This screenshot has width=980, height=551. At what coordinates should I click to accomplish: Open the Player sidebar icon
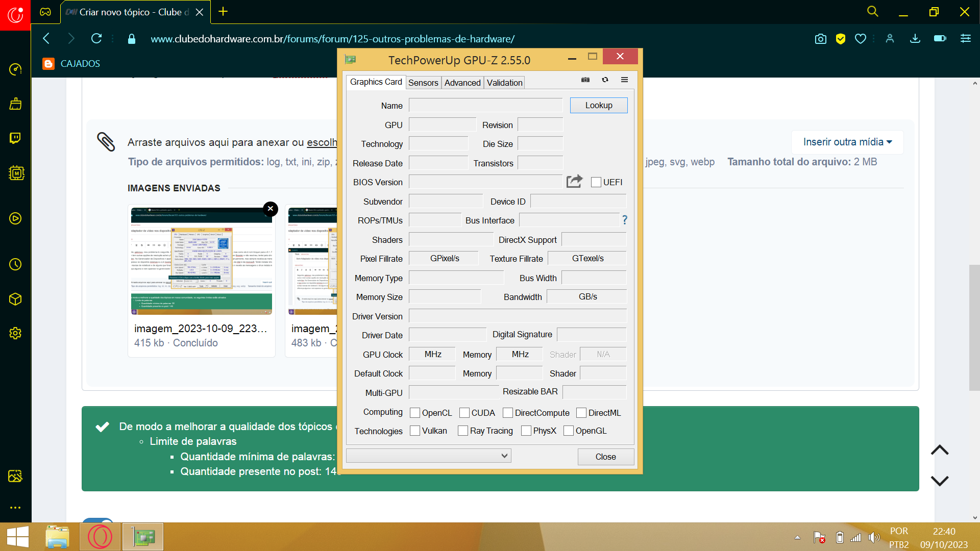tap(15, 218)
